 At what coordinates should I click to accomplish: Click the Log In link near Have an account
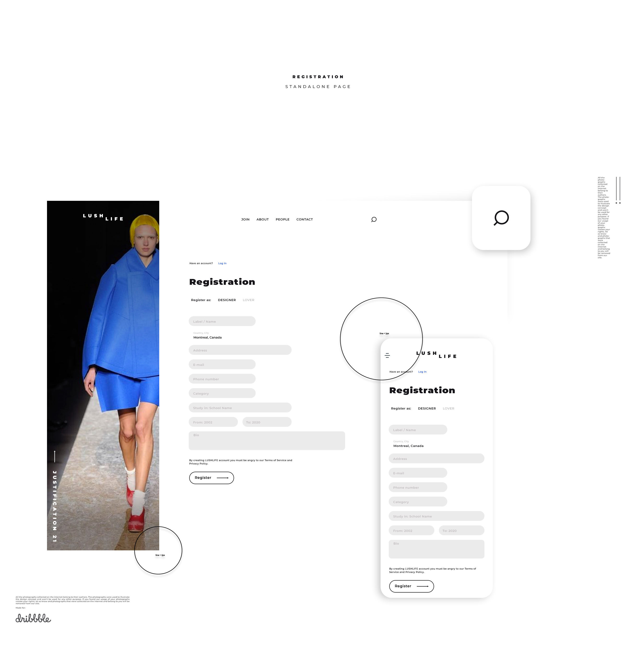pyautogui.click(x=222, y=263)
